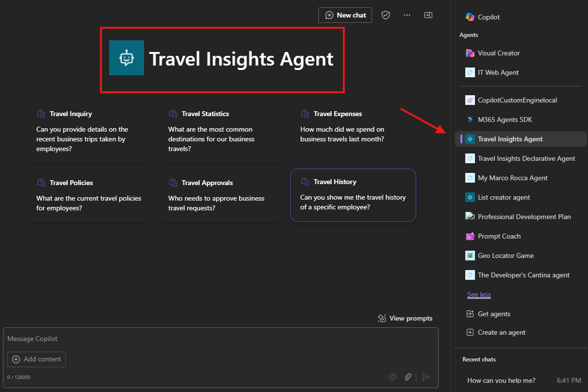
Task: Click the View prompts sparkle icon
Action: tap(382, 318)
